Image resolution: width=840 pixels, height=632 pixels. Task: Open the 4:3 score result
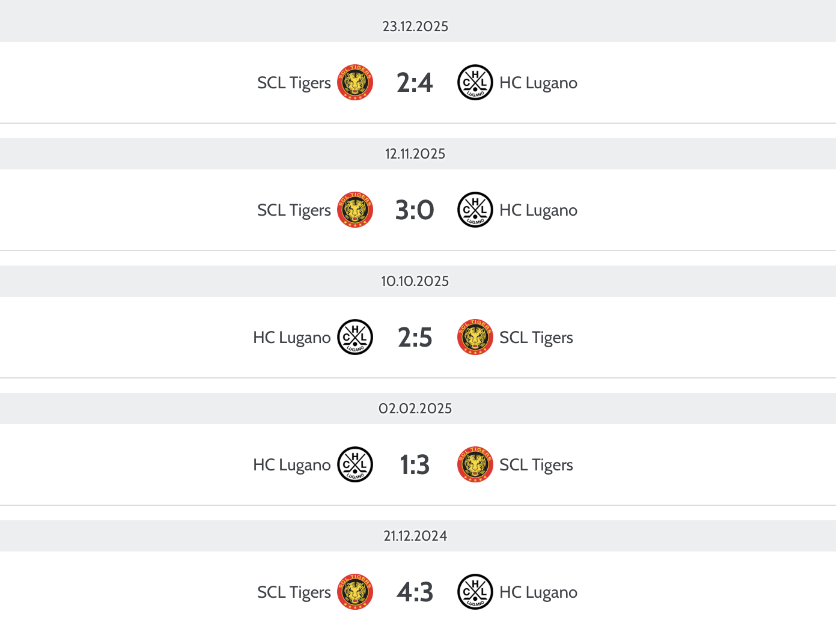[x=415, y=592]
